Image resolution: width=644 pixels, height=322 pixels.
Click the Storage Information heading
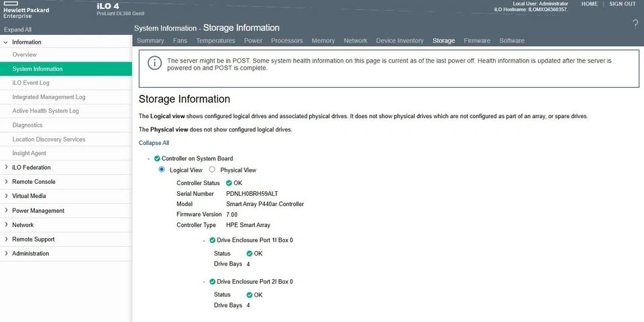coord(184,99)
